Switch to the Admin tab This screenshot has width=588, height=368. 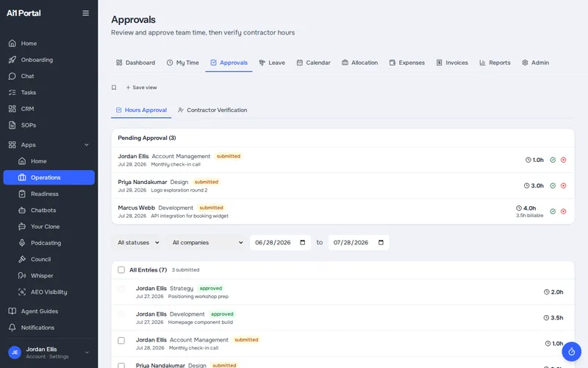(536, 63)
